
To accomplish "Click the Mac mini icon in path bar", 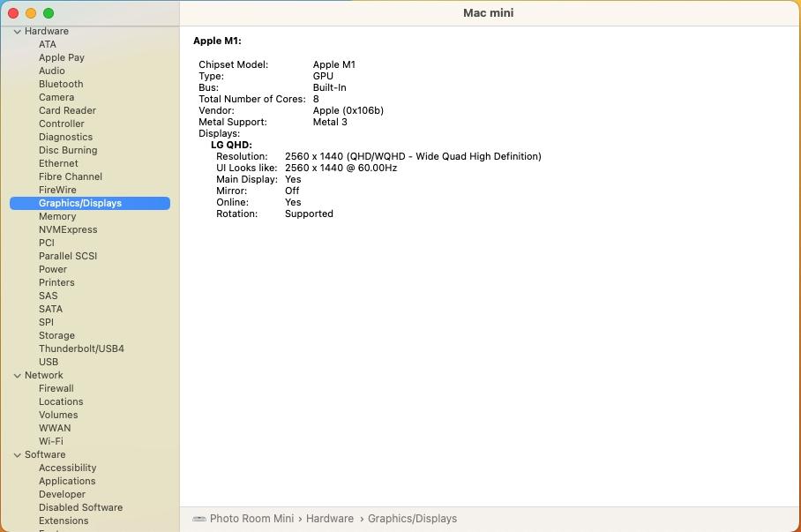I will pos(198,519).
